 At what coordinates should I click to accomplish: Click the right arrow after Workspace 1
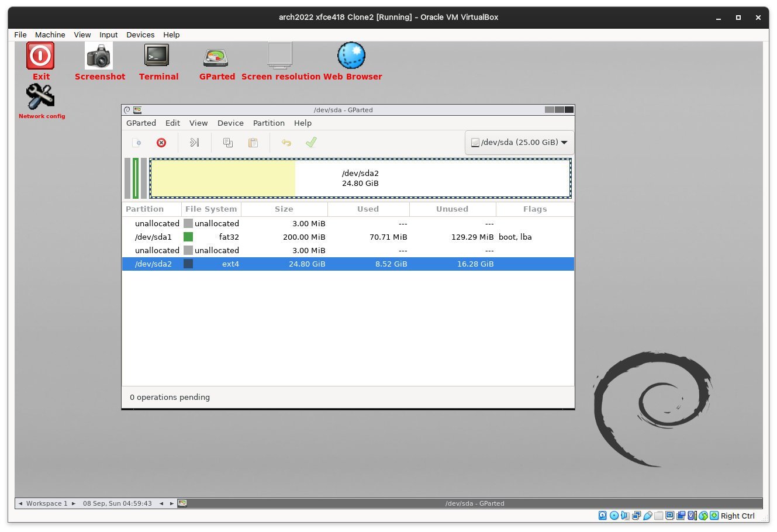coord(74,503)
